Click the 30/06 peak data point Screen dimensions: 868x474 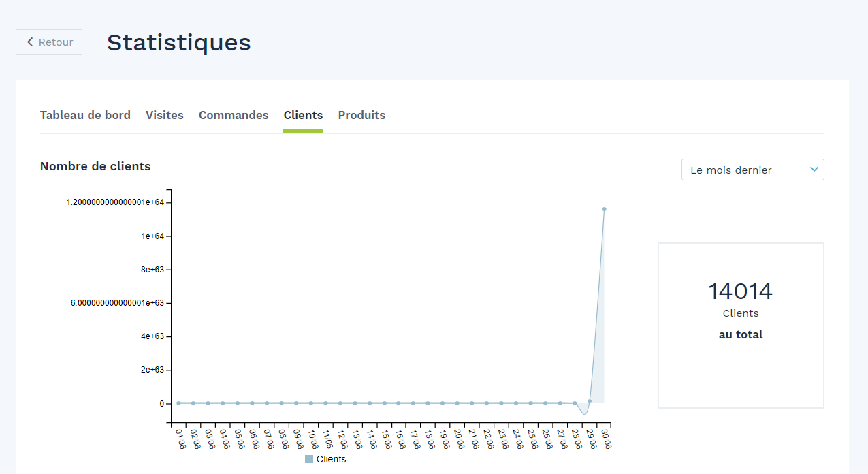click(604, 209)
